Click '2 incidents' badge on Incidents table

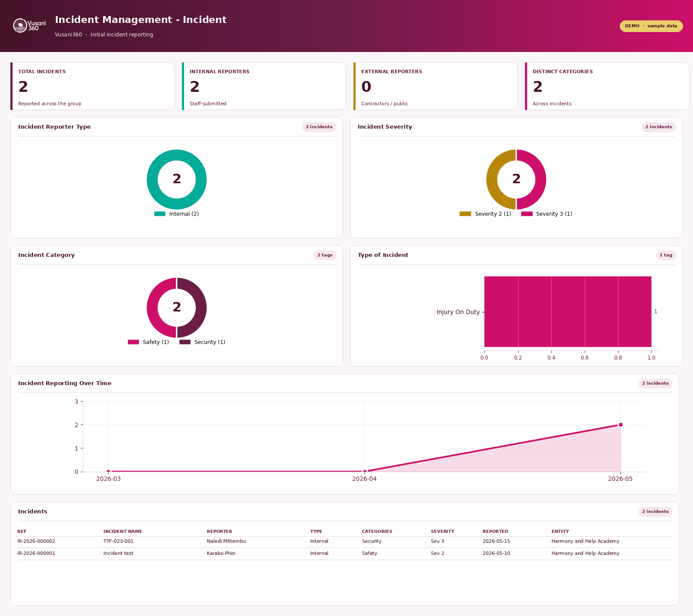pyautogui.click(x=655, y=512)
